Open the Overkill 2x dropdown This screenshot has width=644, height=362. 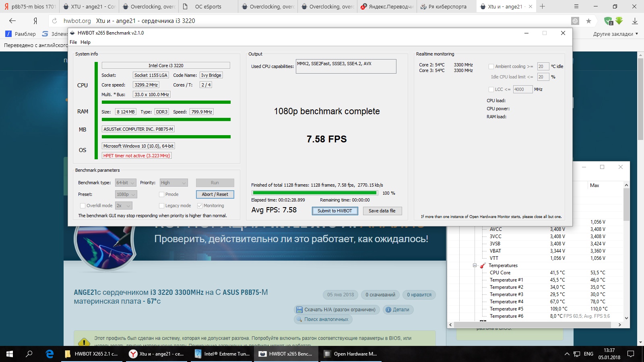point(124,206)
